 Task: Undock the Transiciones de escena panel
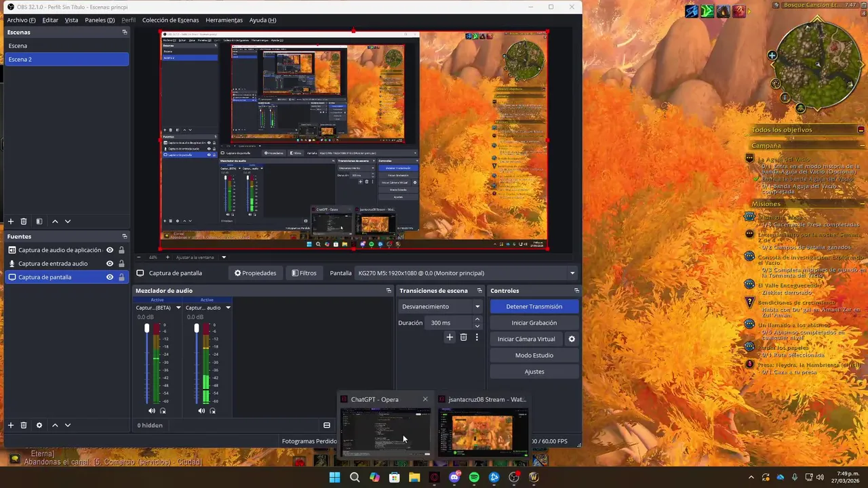coord(479,290)
